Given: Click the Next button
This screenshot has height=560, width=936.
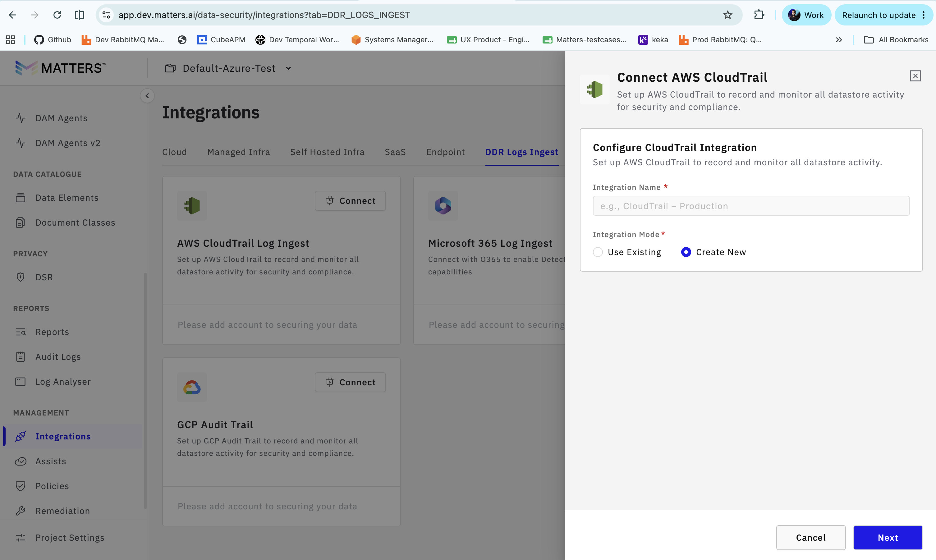Looking at the screenshot, I should [888, 538].
